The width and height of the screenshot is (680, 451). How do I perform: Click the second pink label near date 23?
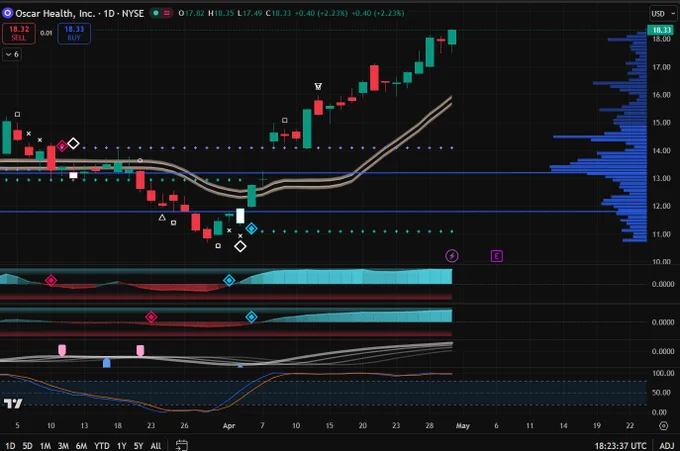point(140,350)
